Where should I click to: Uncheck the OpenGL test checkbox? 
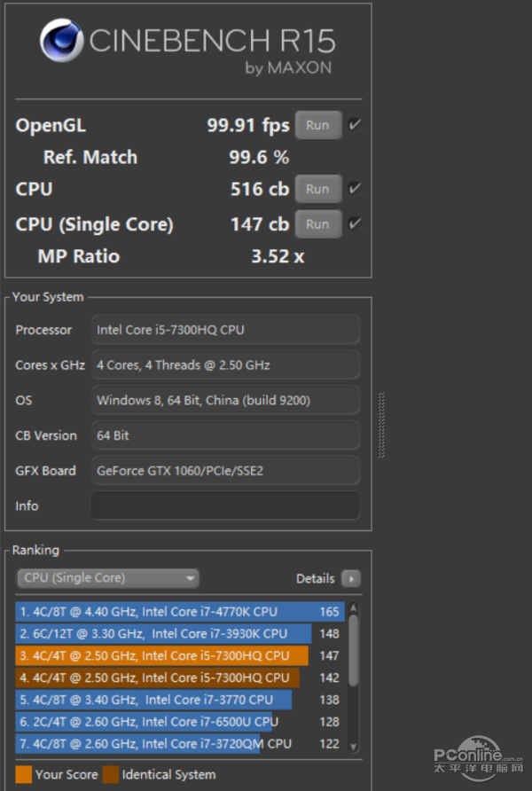click(x=355, y=124)
